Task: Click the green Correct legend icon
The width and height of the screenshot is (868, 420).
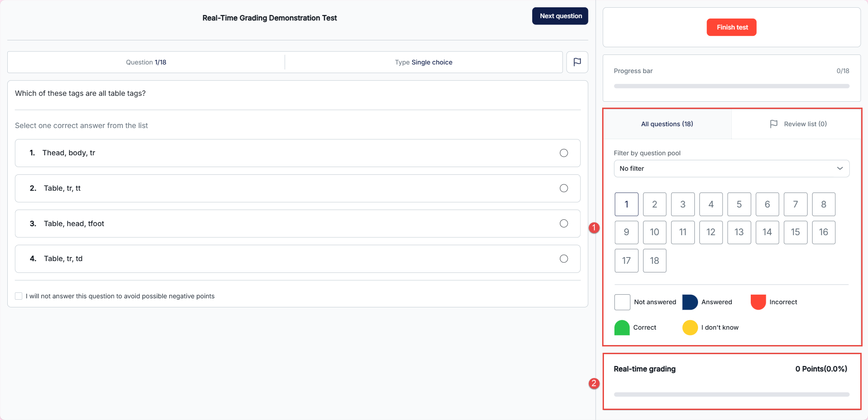Action: point(622,327)
